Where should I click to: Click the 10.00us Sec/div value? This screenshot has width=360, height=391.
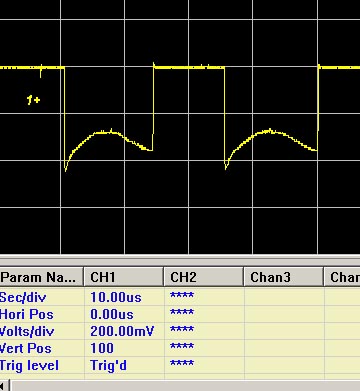click(116, 297)
